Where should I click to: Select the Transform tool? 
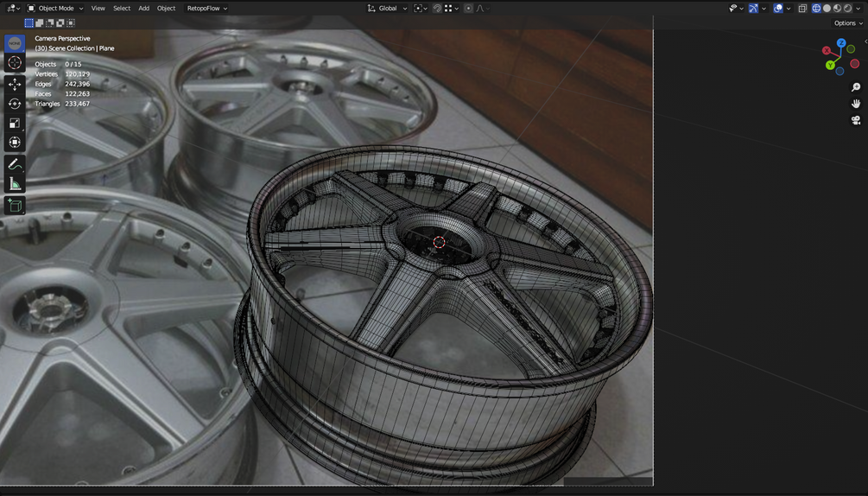(x=15, y=143)
